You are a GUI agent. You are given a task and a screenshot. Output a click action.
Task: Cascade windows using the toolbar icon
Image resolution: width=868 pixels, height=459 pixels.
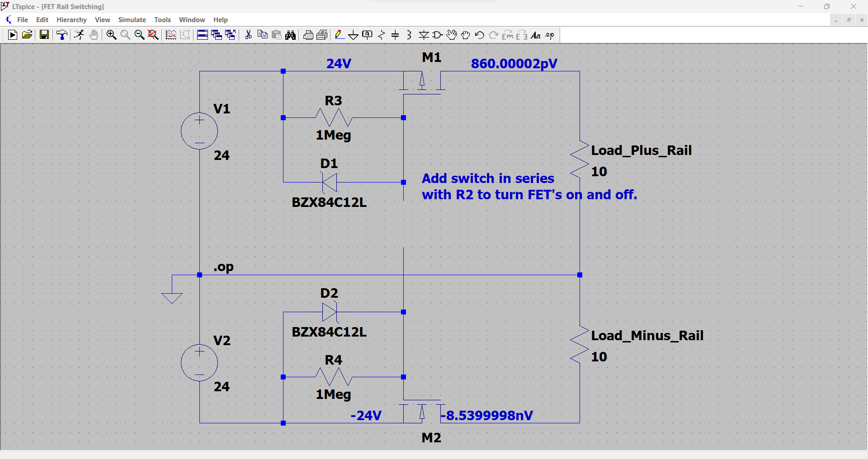217,35
